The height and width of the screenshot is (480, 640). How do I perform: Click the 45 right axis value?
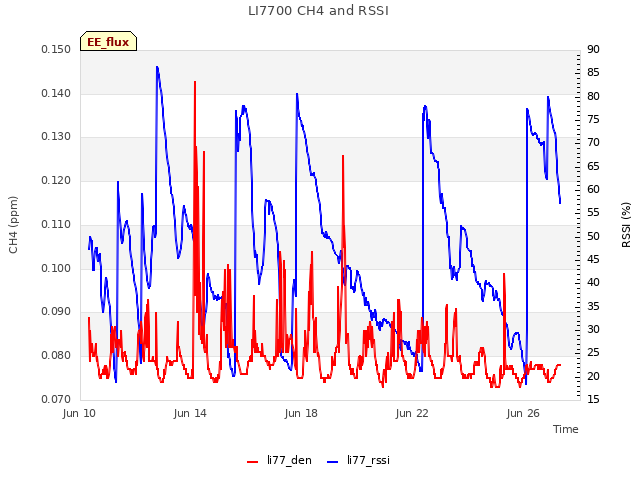tap(593, 260)
